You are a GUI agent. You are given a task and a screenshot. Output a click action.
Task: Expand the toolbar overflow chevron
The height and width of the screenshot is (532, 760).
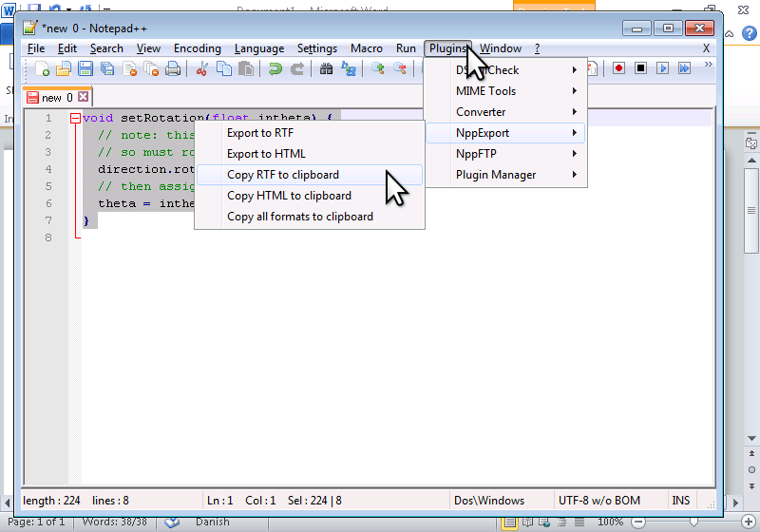(x=708, y=64)
